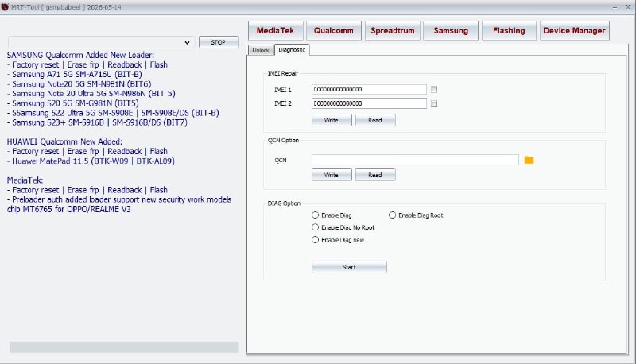Open the Device Manager
The image size is (636, 364).
point(574,31)
